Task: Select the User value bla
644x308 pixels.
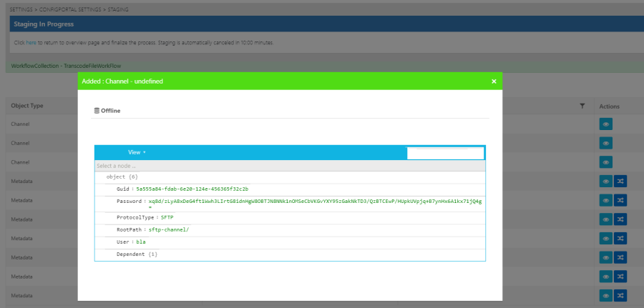Action: pos(141,242)
